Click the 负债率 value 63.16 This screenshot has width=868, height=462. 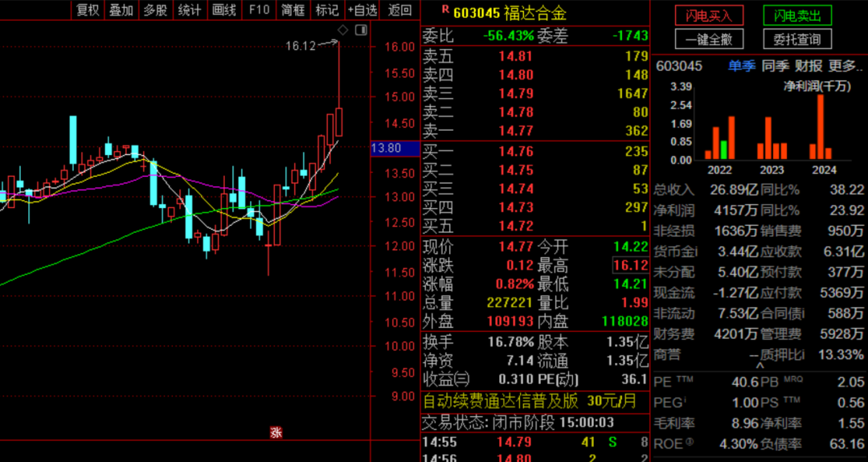pos(848,444)
